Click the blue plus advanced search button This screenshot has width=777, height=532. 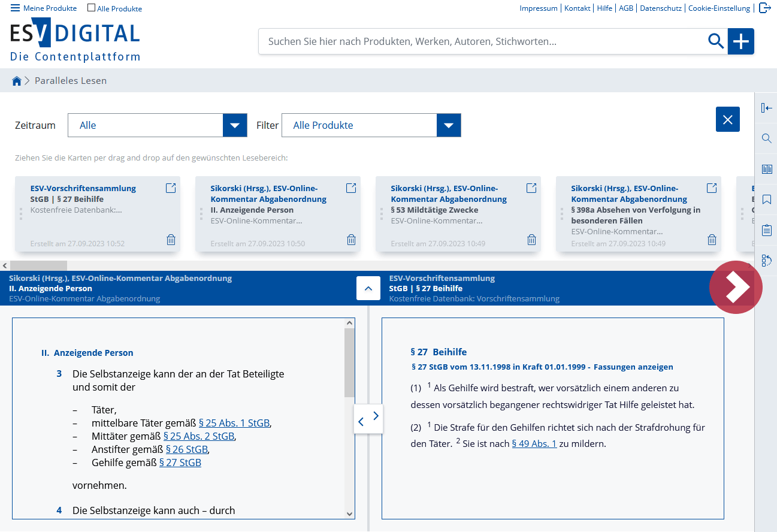tap(741, 41)
